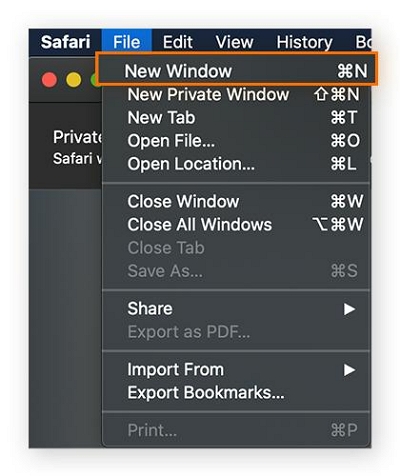Select New Window from File menu
The width and height of the screenshot is (400, 476).
(237, 71)
